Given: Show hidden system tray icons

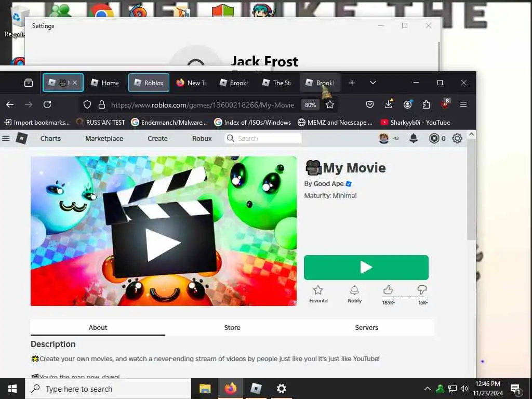Looking at the screenshot, I should 428,389.
